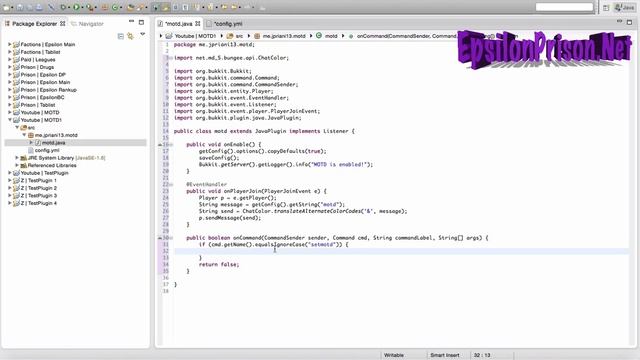Click the Save All toolbar icon

29,7
